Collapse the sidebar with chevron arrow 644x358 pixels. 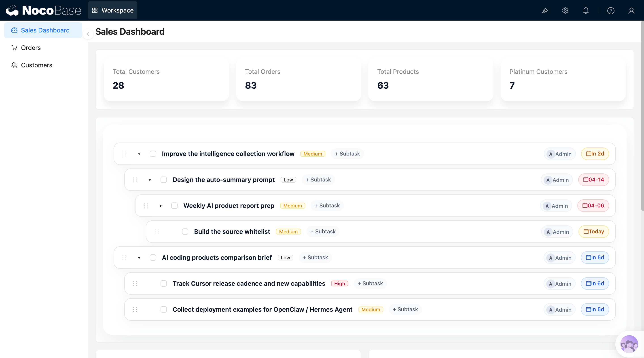tap(88, 34)
